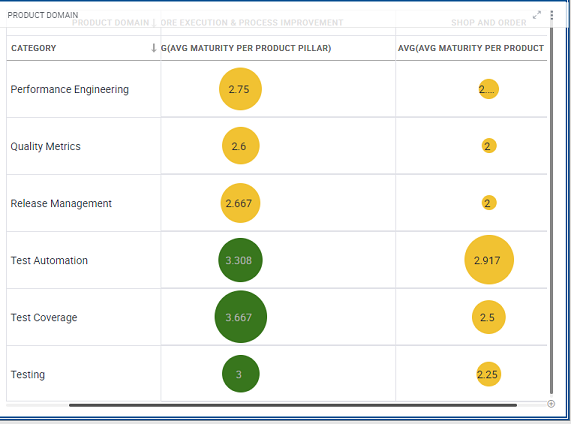Click the green 3.308 Test Automation bubble
571x424 pixels.
pyautogui.click(x=240, y=260)
